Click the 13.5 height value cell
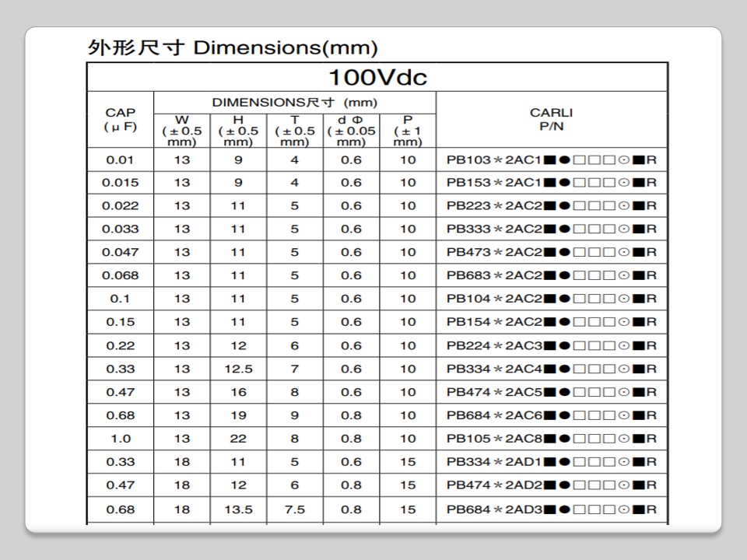The height and width of the screenshot is (560, 747). [238, 509]
